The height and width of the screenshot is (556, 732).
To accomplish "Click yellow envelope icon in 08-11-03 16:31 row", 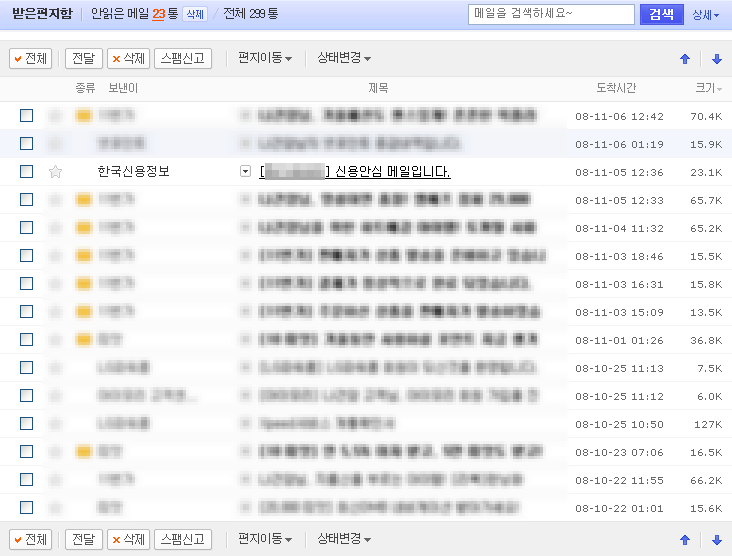I will click(84, 283).
